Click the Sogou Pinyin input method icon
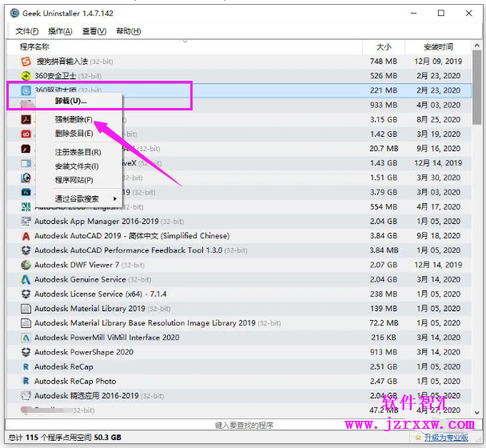Viewport: 486px width, 448px height. [26, 62]
